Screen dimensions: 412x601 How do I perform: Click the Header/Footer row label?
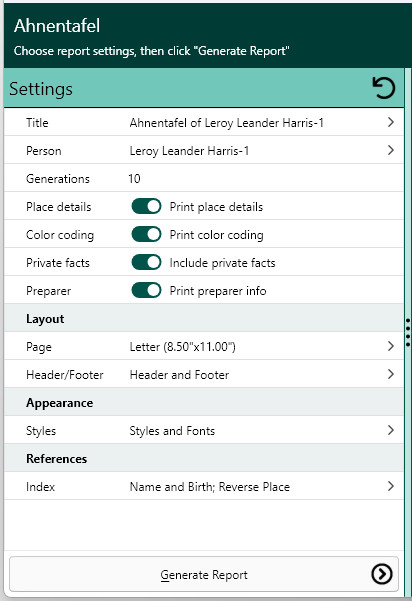65,374
